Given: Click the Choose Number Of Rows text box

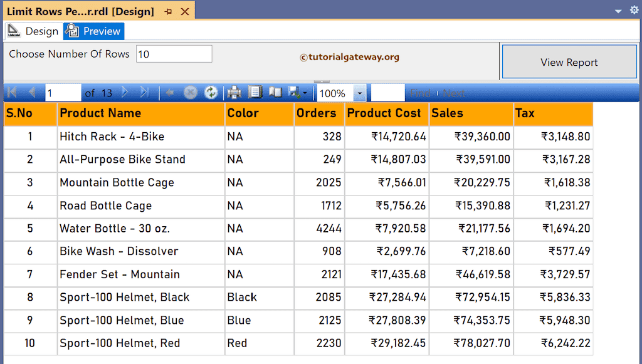Looking at the screenshot, I should point(174,54).
